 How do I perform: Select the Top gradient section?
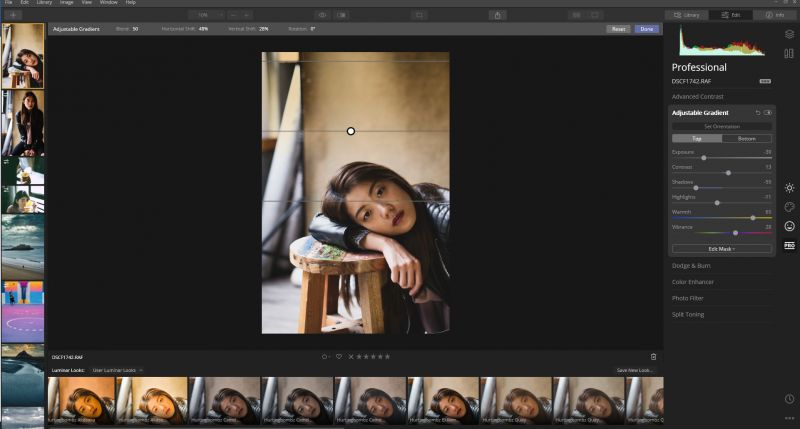[x=696, y=139]
